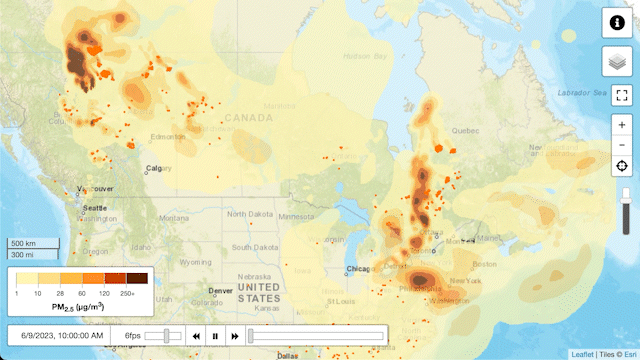Click the lightest 1 legend swatch
The height and width of the screenshot is (360, 640).
[27, 278]
